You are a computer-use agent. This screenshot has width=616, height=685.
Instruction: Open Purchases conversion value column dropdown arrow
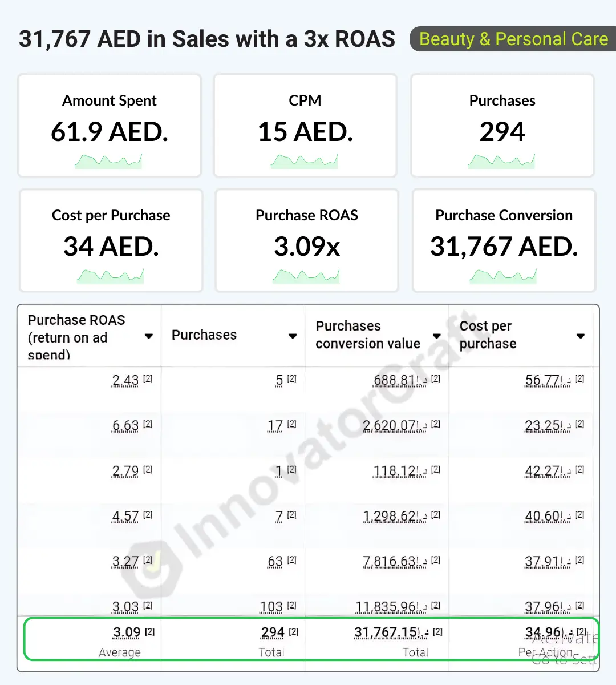click(437, 336)
